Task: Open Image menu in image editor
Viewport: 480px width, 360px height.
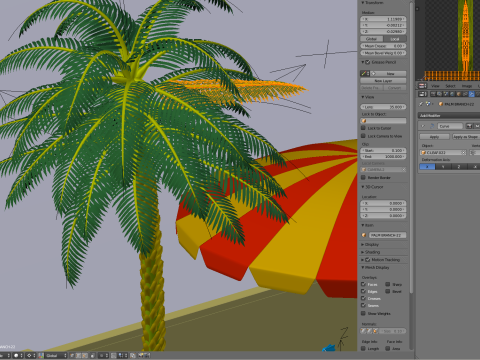Action: coord(467,86)
